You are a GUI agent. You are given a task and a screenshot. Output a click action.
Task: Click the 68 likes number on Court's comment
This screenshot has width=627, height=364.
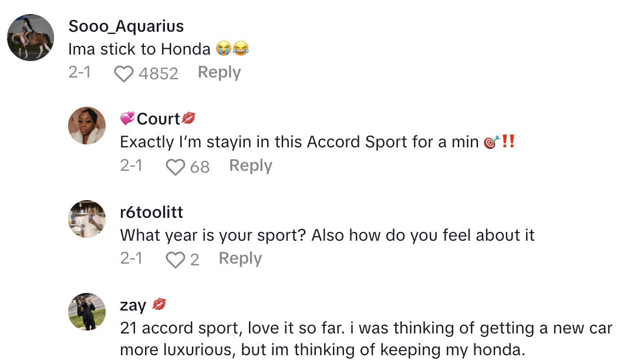pos(200,167)
